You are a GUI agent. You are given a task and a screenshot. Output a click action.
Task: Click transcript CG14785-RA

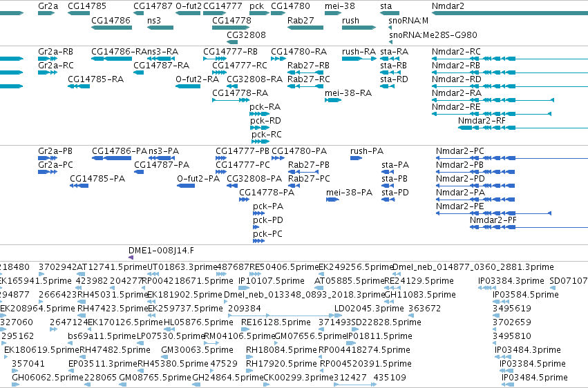(79, 86)
